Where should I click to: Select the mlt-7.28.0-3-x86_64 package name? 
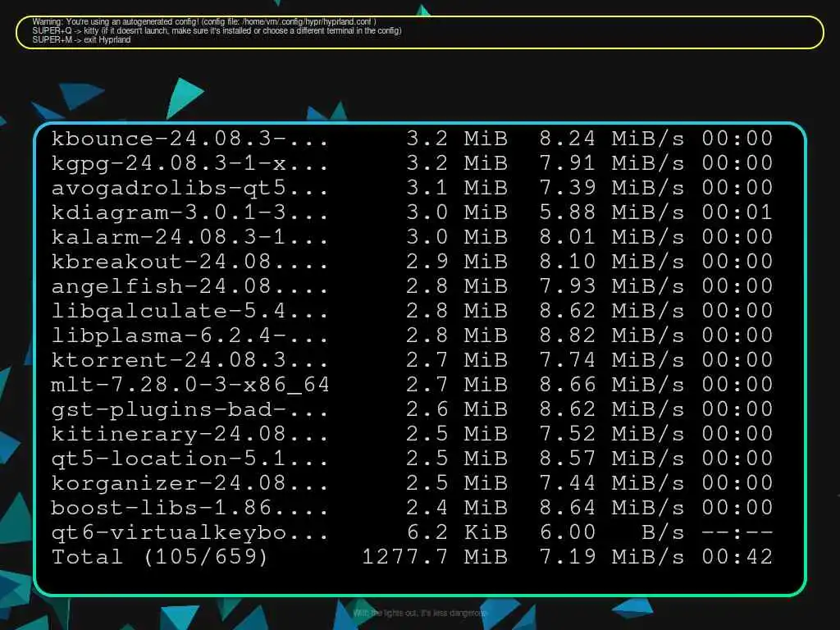189,385
